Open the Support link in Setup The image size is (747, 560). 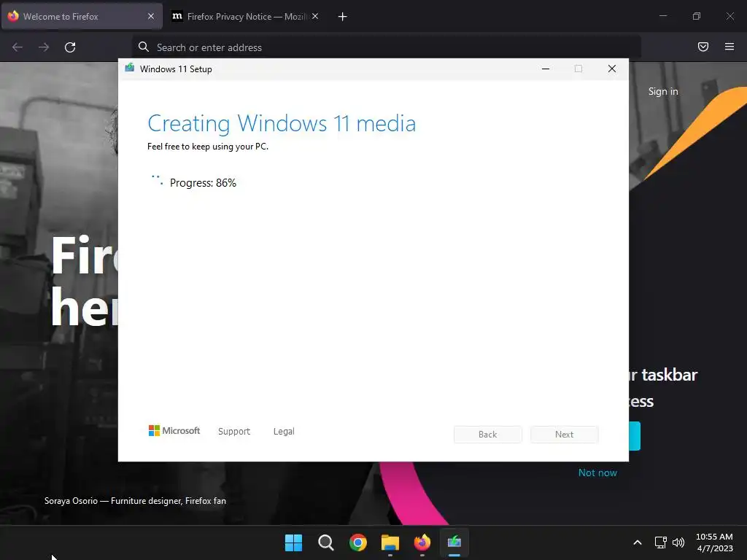pyautogui.click(x=234, y=431)
